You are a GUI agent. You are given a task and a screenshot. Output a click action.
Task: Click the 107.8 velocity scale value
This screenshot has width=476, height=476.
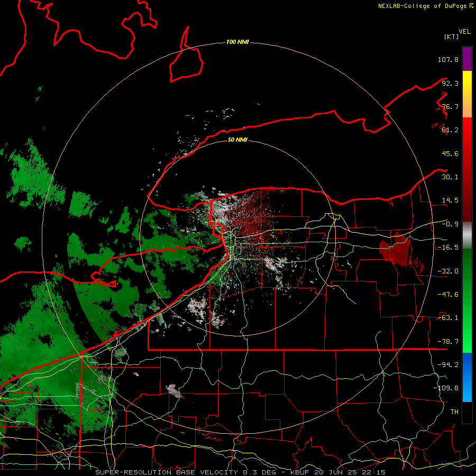[448, 59]
